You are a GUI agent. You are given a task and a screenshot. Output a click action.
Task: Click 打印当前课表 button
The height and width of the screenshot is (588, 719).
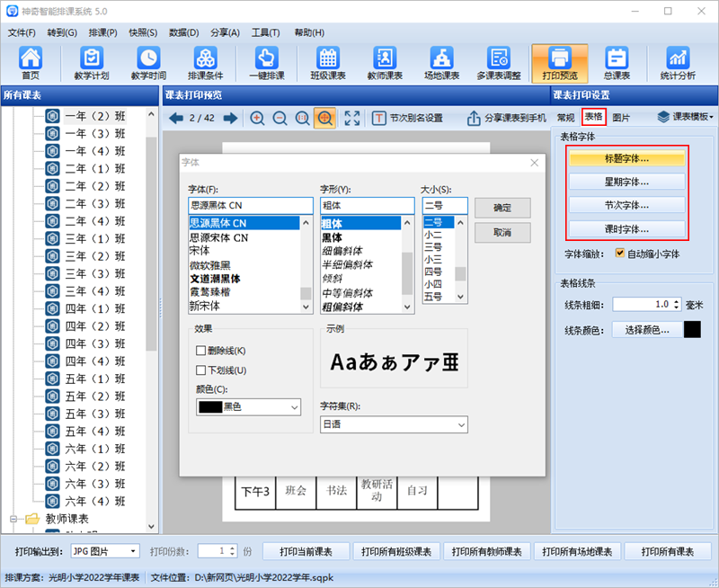tap(306, 551)
